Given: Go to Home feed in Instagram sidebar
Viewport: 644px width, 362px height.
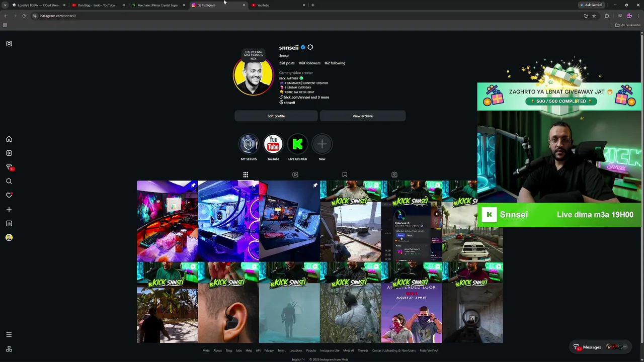Looking at the screenshot, I should coord(9,139).
